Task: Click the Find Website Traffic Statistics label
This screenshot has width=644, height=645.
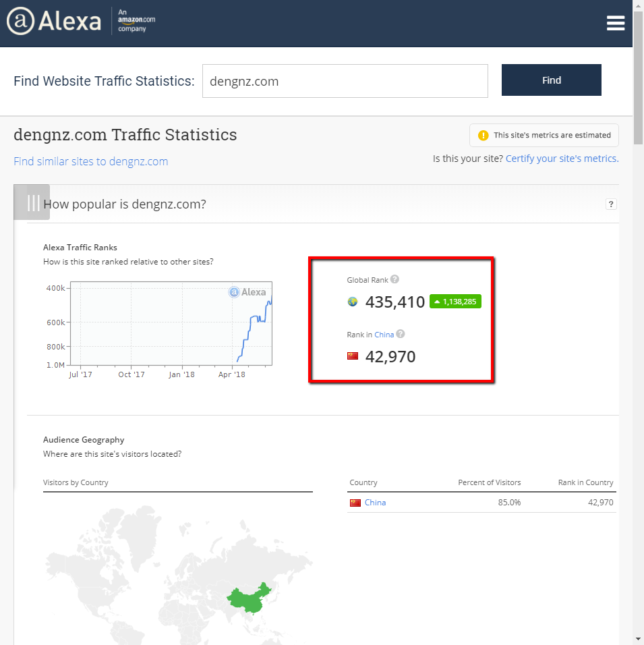Action: pos(104,81)
